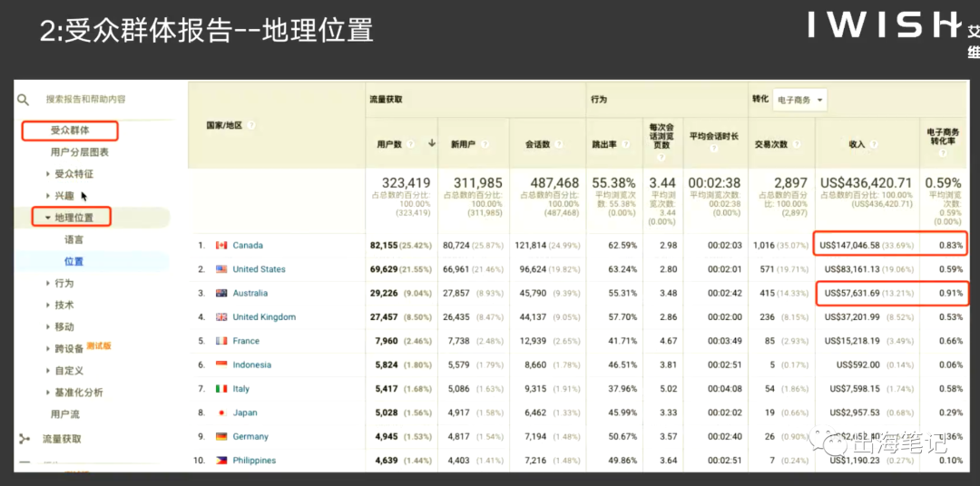Click the Japan flag icon

point(221,413)
